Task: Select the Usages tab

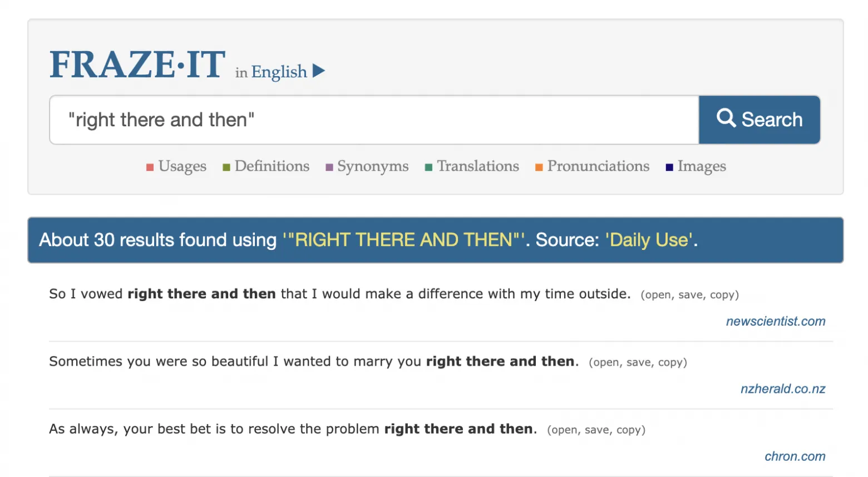Action: pyautogui.click(x=182, y=166)
